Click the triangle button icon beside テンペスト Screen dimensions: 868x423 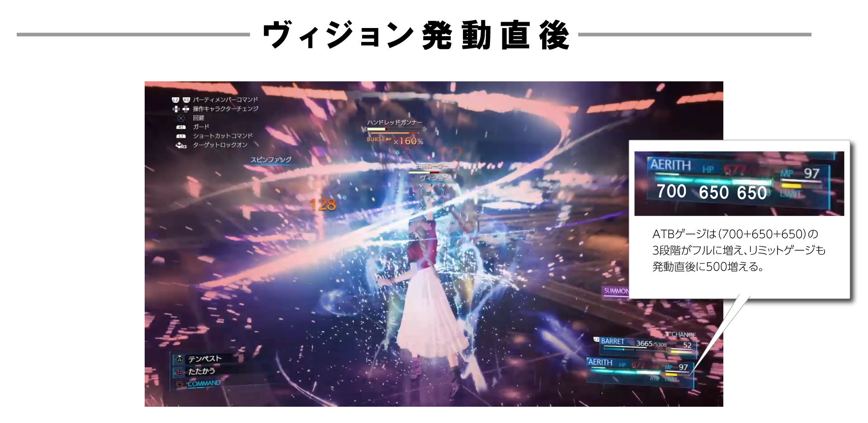[x=179, y=359]
